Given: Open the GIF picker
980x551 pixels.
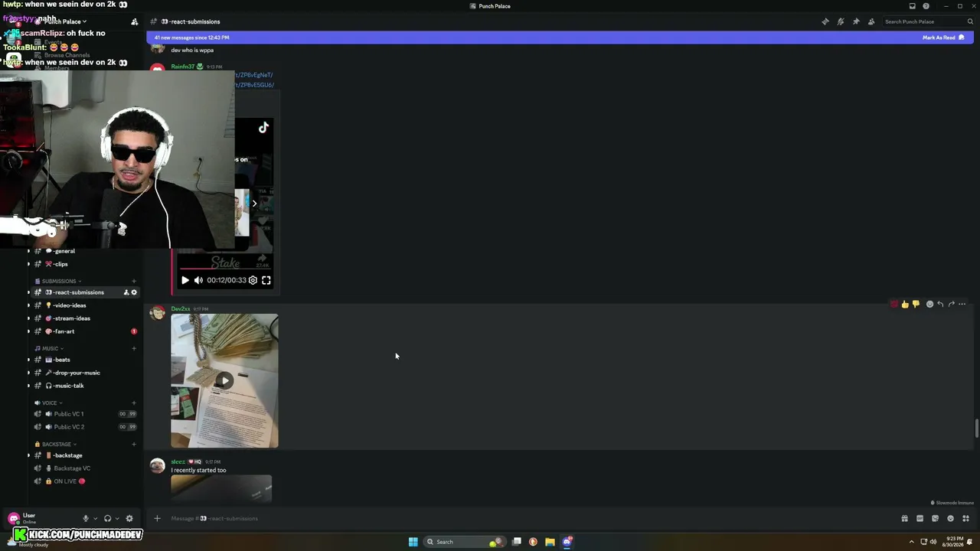Looking at the screenshot, I should point(920,518).
